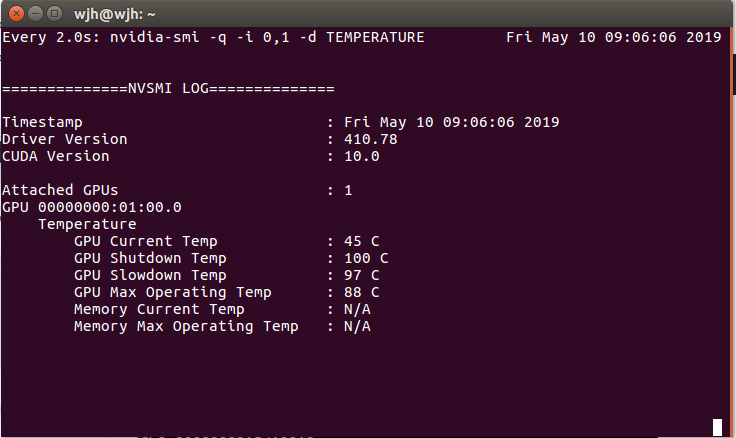Click the GPU Current Temp label
Screen dimensions: 736x438
(x=146, y=242)
